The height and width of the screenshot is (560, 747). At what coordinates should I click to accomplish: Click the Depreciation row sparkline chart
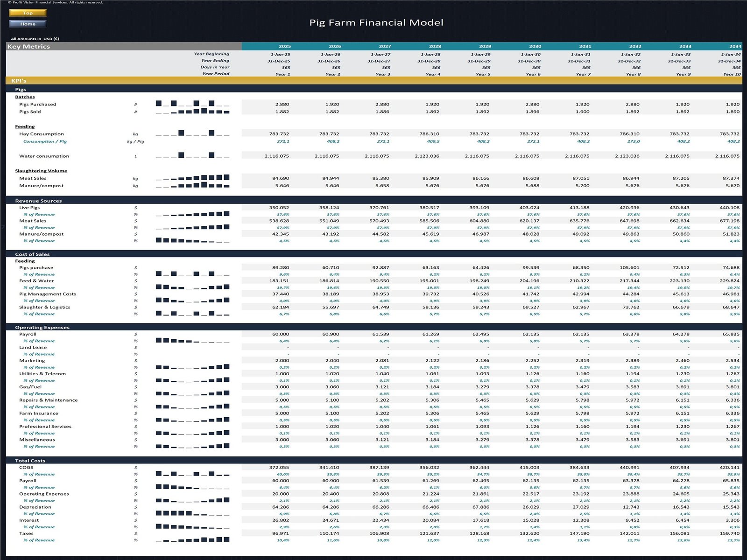[x=192, y=513]
